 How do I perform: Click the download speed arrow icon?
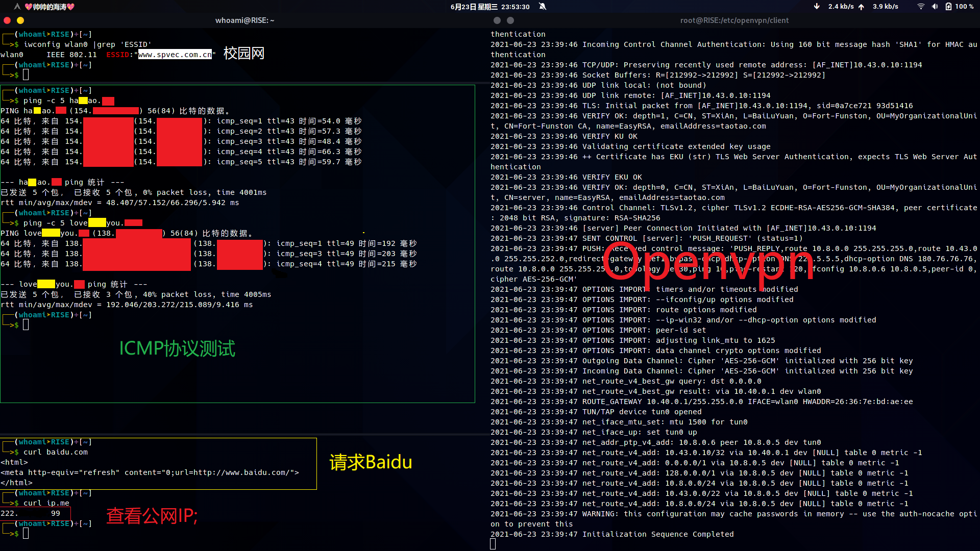click(x=816, y=7)
